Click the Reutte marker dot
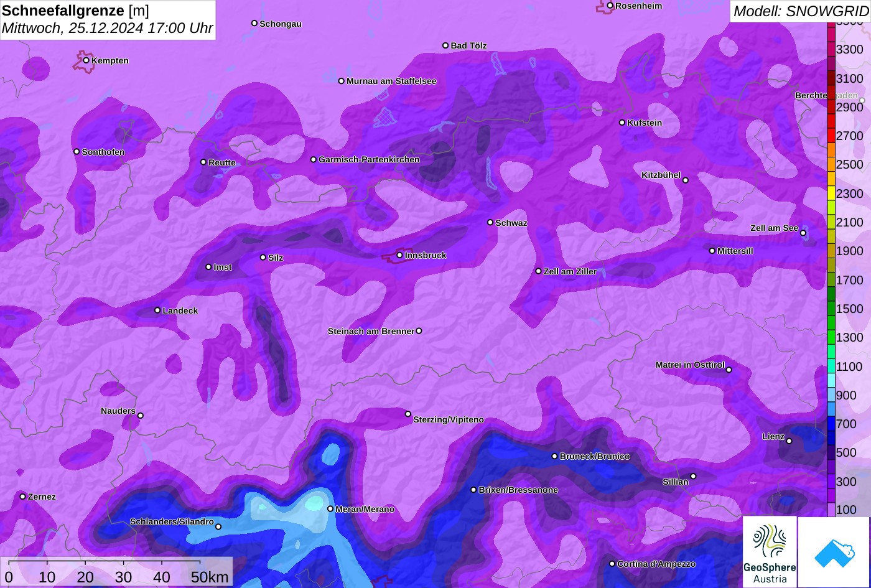This screenshot has height=588, width=871. pyautogui.click(x=203, y=162)
